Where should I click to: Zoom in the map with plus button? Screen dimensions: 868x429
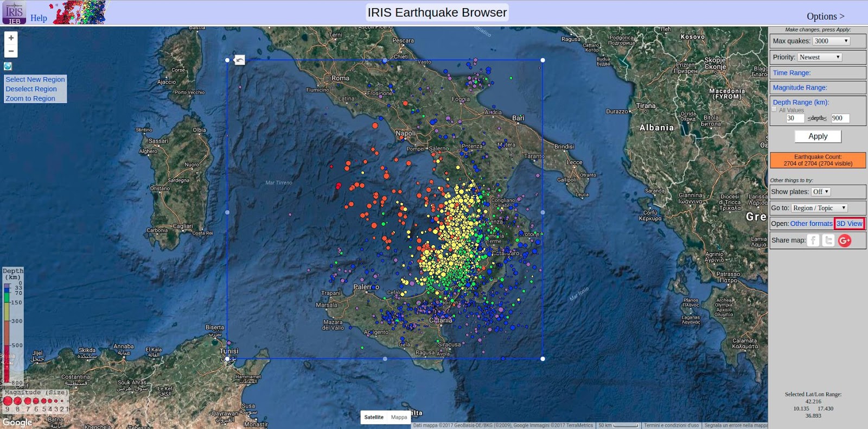(x=11, y=38)
